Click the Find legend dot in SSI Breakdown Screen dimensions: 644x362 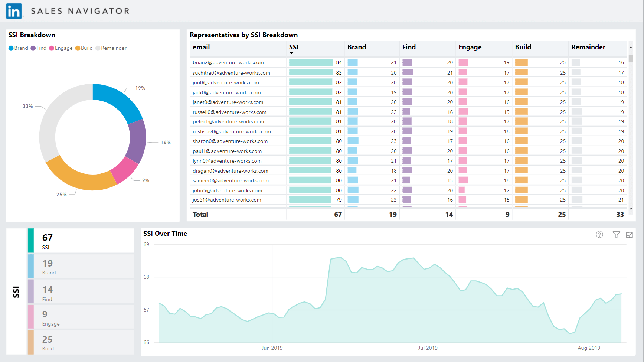tap(33, 48)
